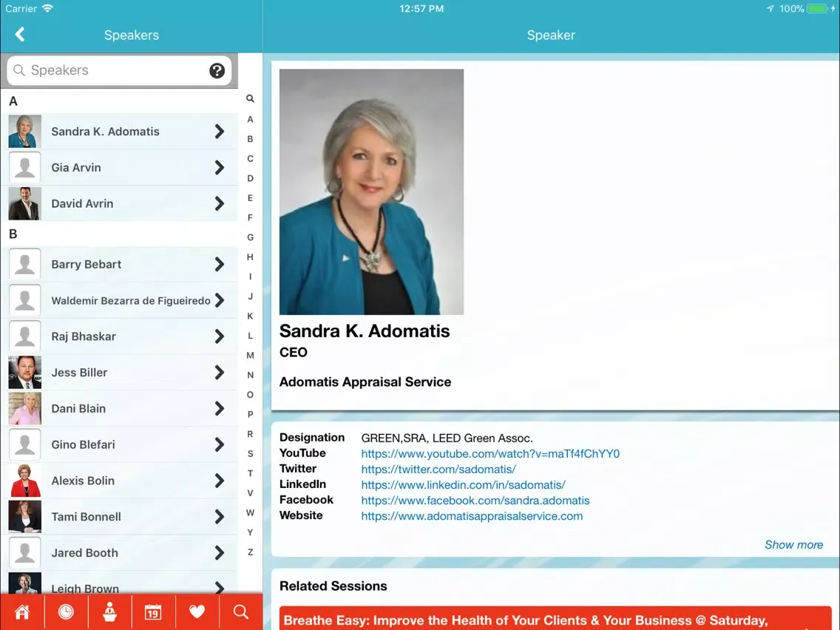Tap Alexis Bolin's photo thumbnail
Viewport: 840px width, 630px height.
click(24, 481)
